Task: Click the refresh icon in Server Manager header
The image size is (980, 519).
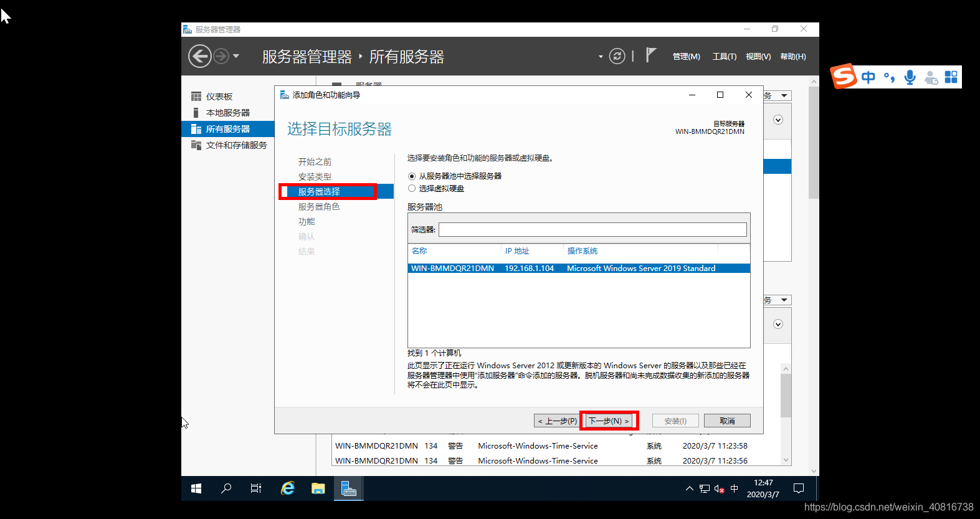Action: (617, 57)
